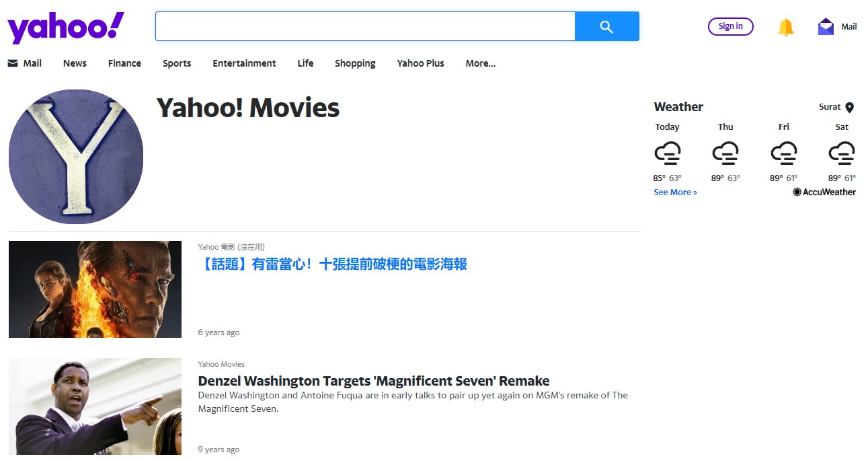The image size is (868, 461).
Task: Open Entertainment in the navigation bar
Action: pos(244,63)
